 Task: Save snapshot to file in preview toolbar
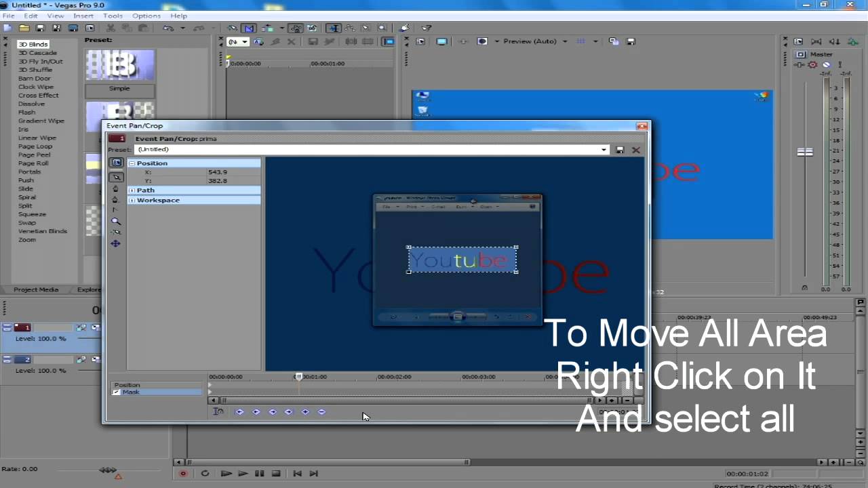point(631,41)
